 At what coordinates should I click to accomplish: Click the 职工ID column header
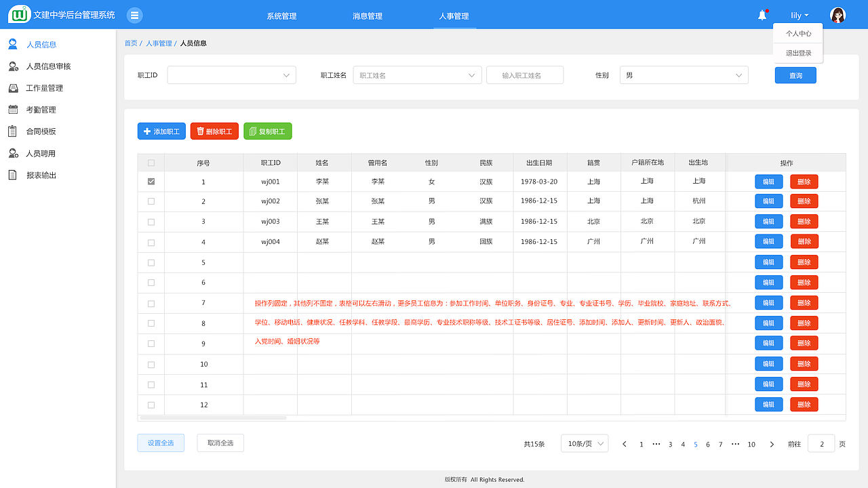click(271, 163)
